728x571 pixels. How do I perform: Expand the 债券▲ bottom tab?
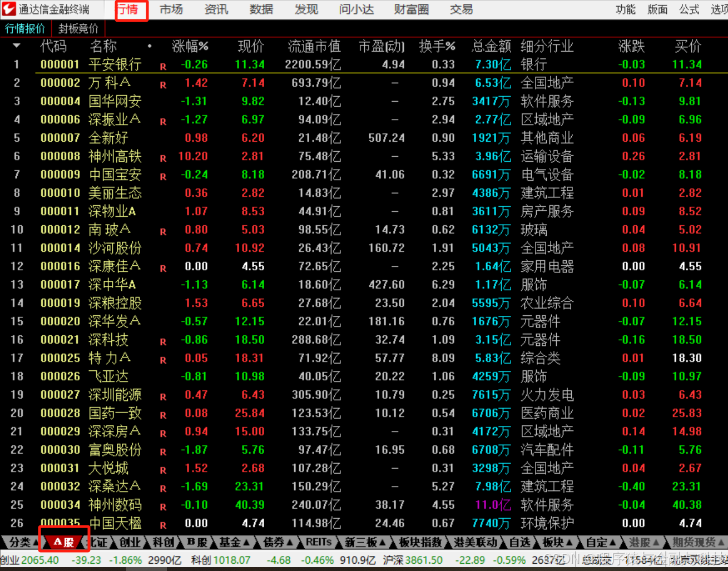(x=278, y=542)
